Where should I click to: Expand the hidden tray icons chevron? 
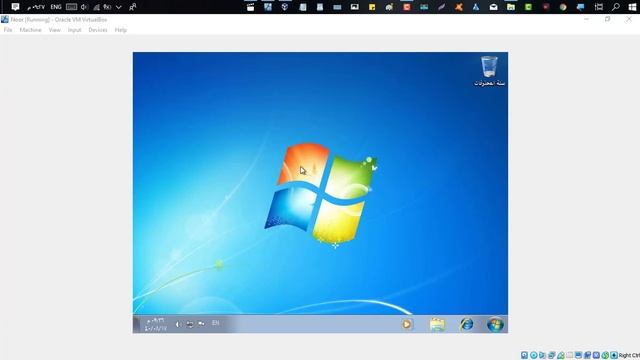[x=118, y=7]
